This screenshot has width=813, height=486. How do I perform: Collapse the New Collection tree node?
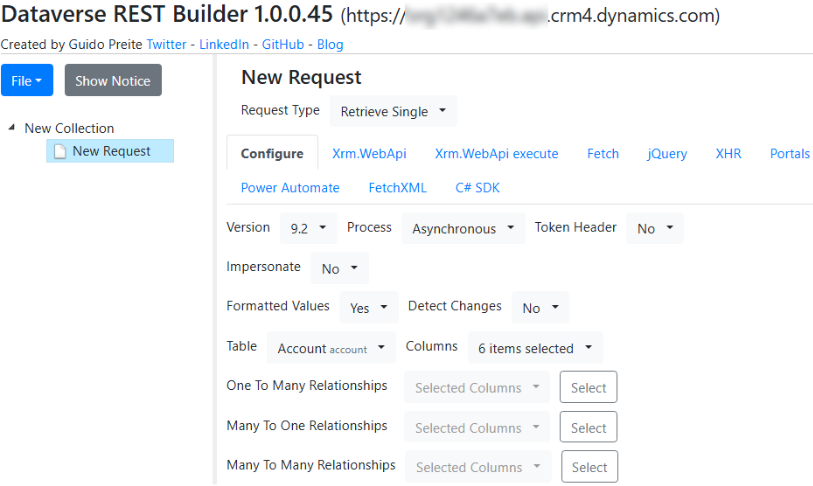(11, 128)
